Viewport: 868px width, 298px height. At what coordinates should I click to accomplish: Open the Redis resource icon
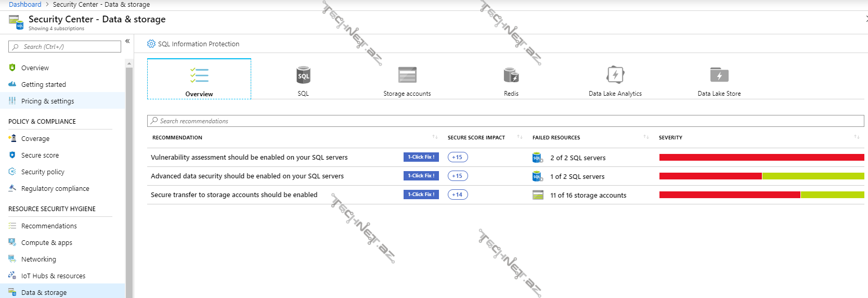click(x=511, y=75)
